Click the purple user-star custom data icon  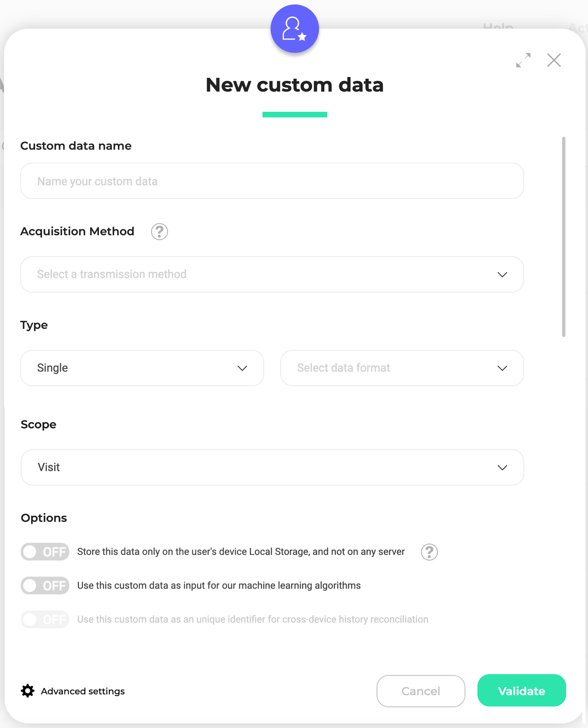[295, 29]
